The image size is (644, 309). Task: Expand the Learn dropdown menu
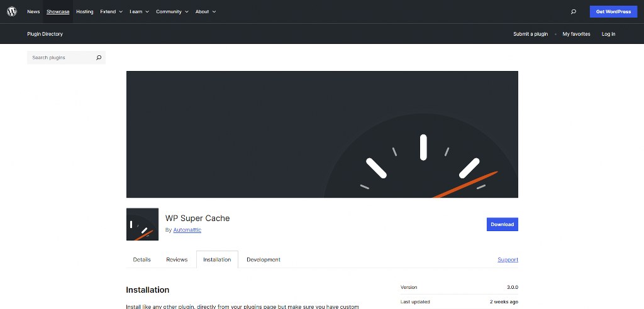click(139, 12)
